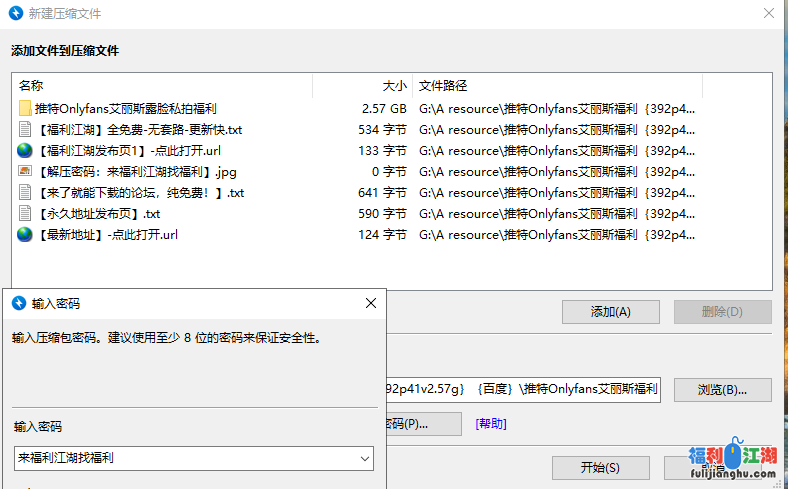Focus the 输入密码 text field
This screenshot has height=489, width=788.
185,458
